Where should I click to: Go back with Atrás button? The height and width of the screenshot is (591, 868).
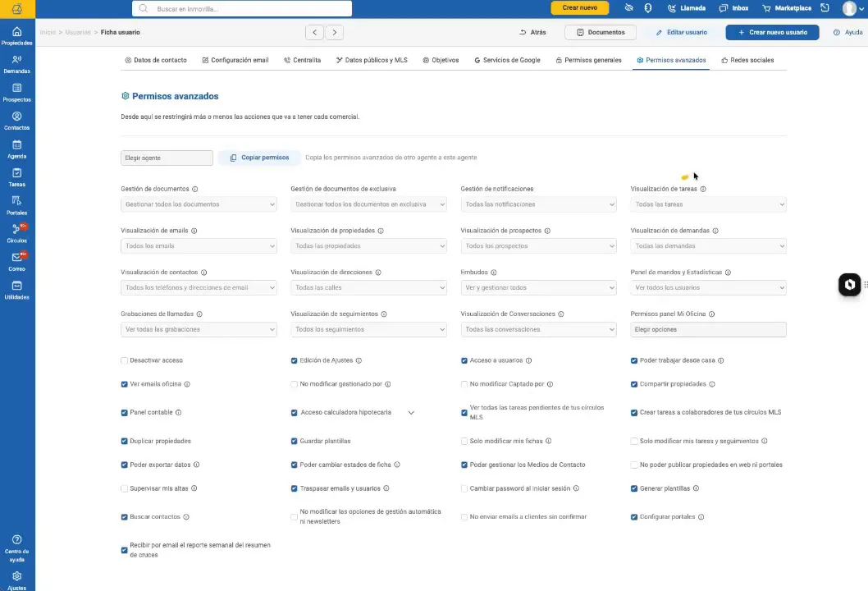532,32
